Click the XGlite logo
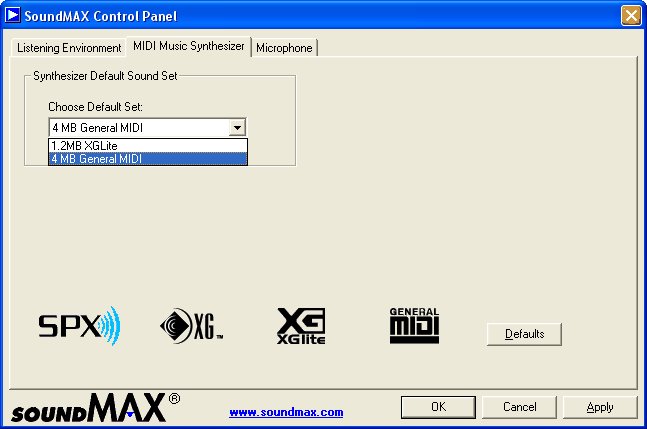This screenshot has height=429, width=647. pyautogui.click(x=301, y=326)
